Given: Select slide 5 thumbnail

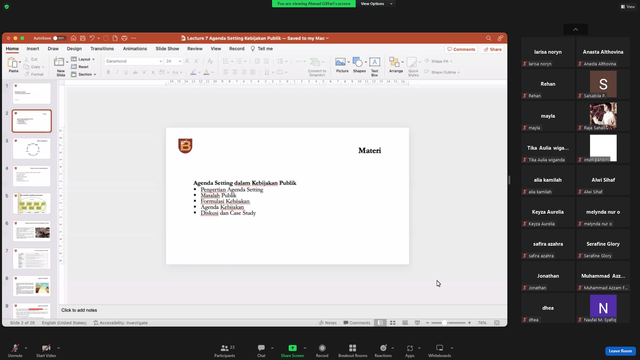Looking at the screenshot, I should tap(32, 204).
